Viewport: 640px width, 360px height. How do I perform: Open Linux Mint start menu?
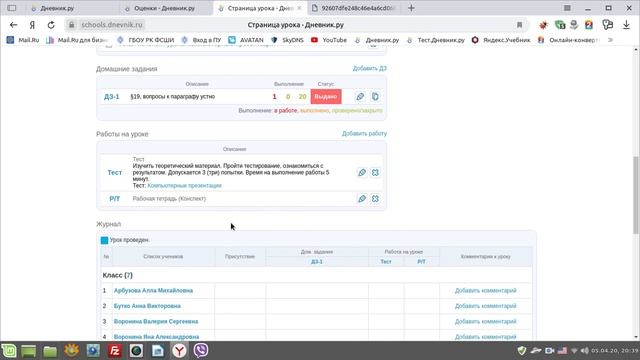point(9,351)
